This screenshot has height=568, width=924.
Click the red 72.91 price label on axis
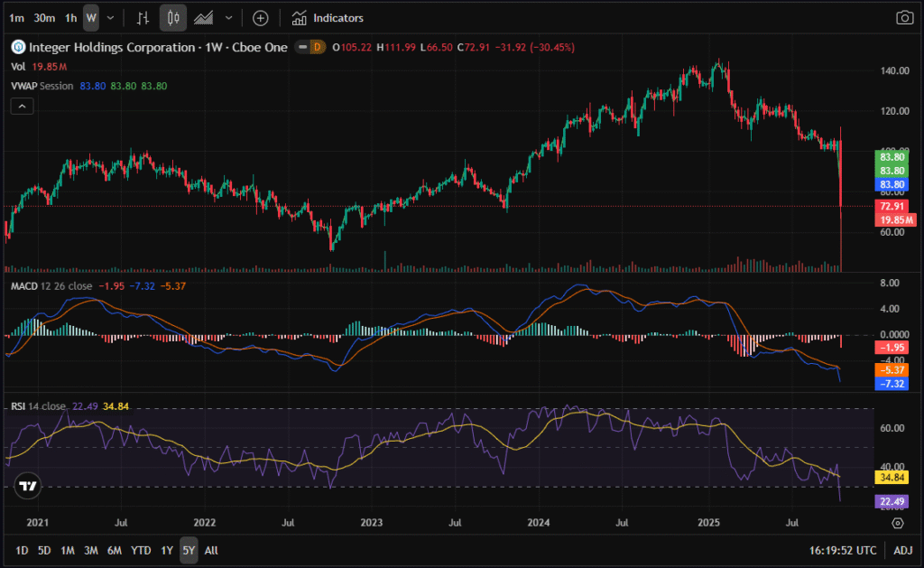tap(891, 206)
